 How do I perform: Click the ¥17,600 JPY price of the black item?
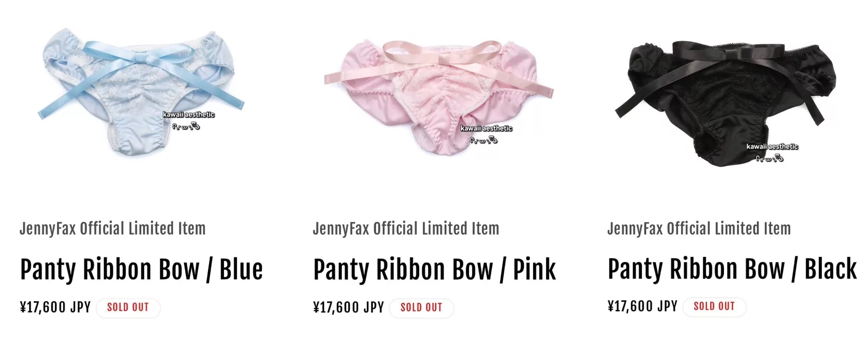(x=642, y=306)
